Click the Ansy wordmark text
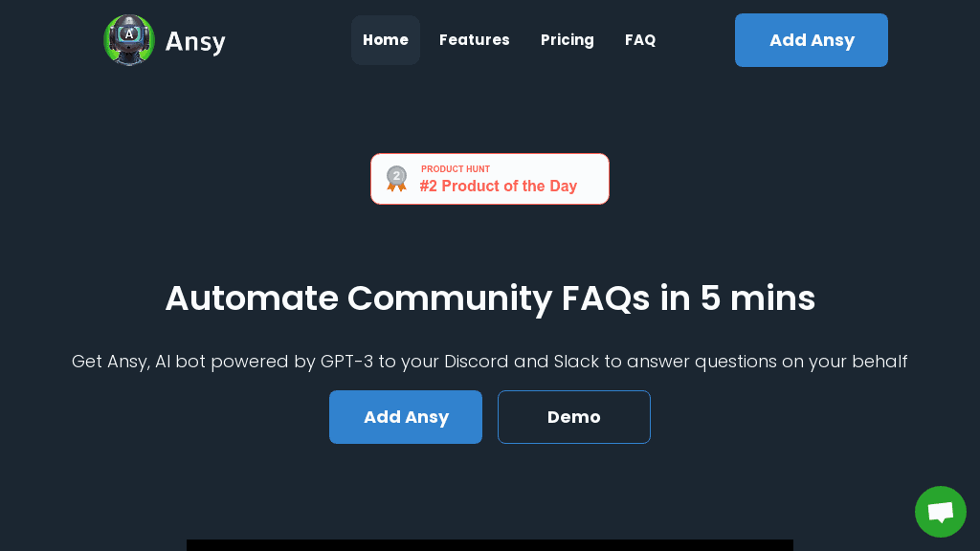 (195, 40)
